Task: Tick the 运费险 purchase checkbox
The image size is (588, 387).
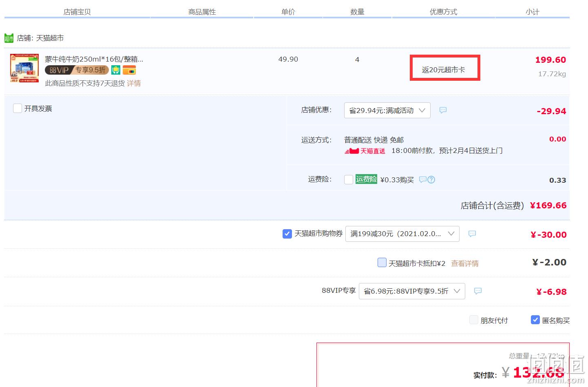Action: 349,179
